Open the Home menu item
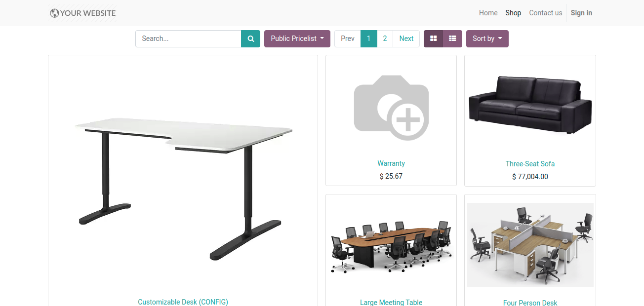Viewport: 644px width, 306px height. click(488, 13)
